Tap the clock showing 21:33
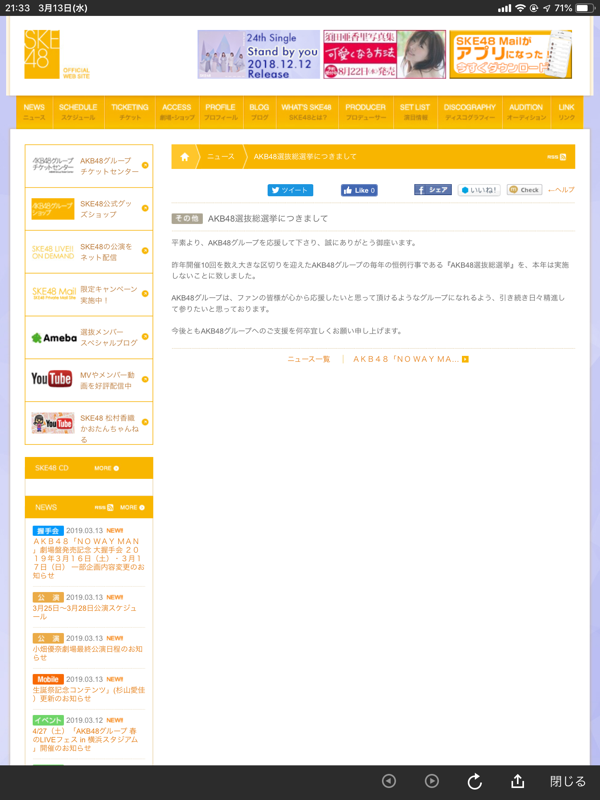This screenshot has width=600, height=800. pos(17,8)
